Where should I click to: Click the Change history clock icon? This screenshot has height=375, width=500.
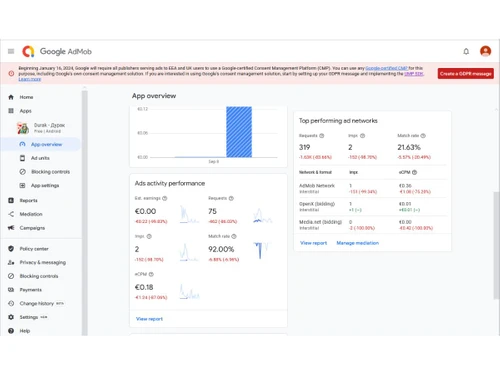pyautogui.click(x=11, y=303)
